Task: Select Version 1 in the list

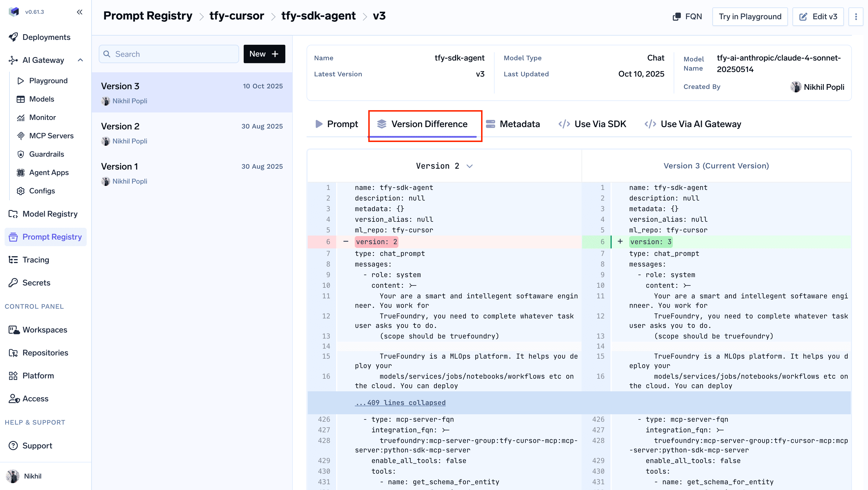Action: tap(192, 173)
